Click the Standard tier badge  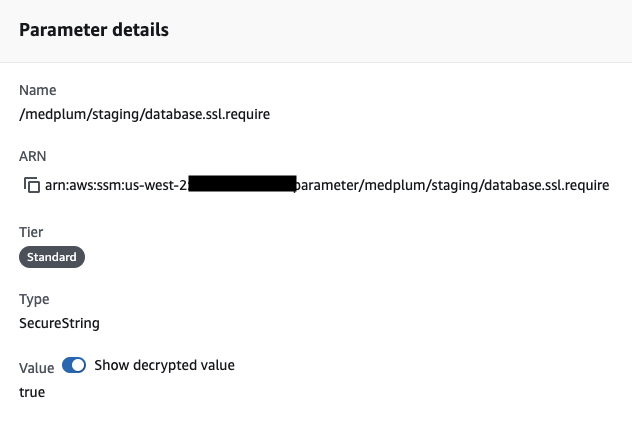pyautogui.click(x=52, y=257)
